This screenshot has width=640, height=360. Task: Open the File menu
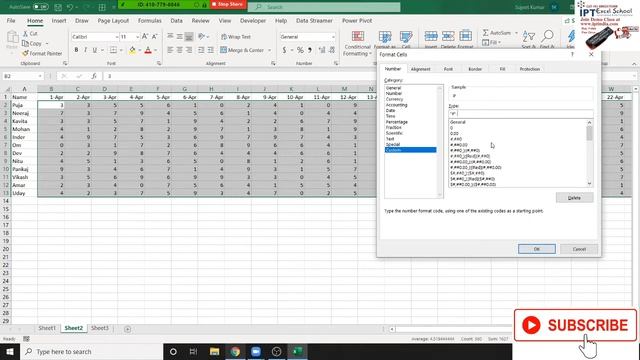tap(11, 20)
